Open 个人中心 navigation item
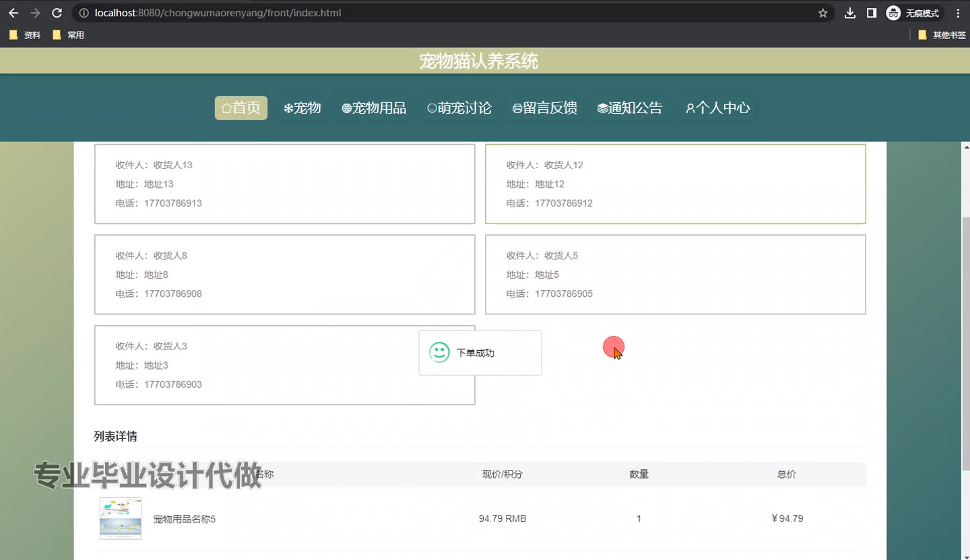 [x=718, y=108]
